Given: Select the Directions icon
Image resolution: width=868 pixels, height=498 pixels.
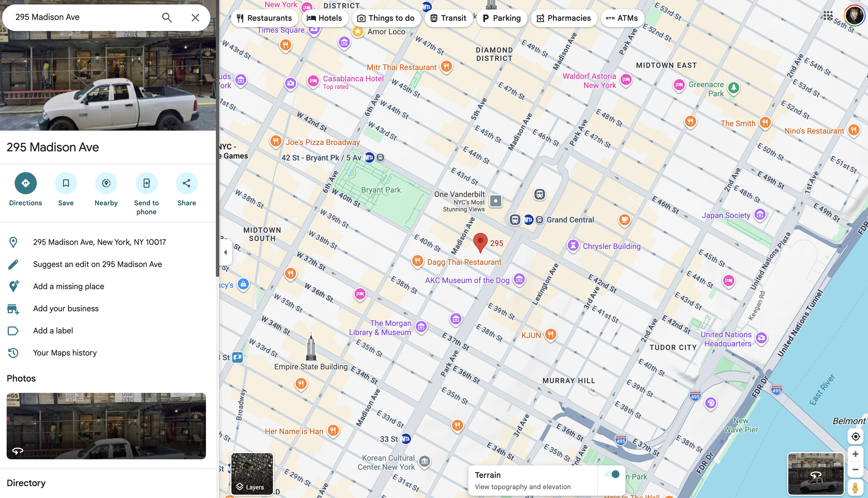Looking at the screenshot, I should tap(25, 183).
